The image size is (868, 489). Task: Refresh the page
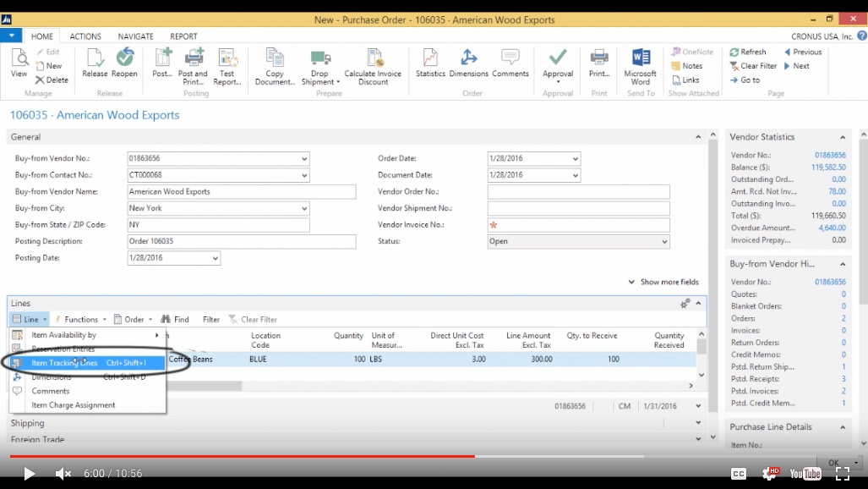(x=748, y=52)
